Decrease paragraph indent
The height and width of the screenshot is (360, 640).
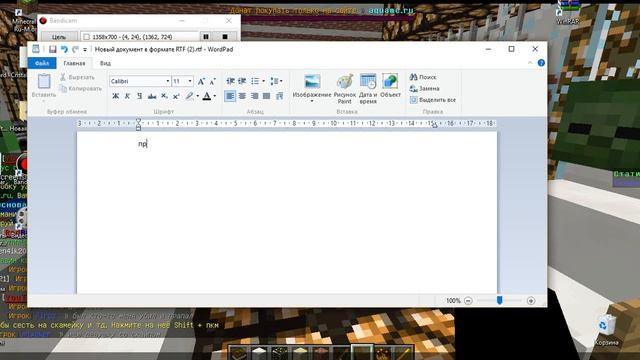tap(230, 81)
